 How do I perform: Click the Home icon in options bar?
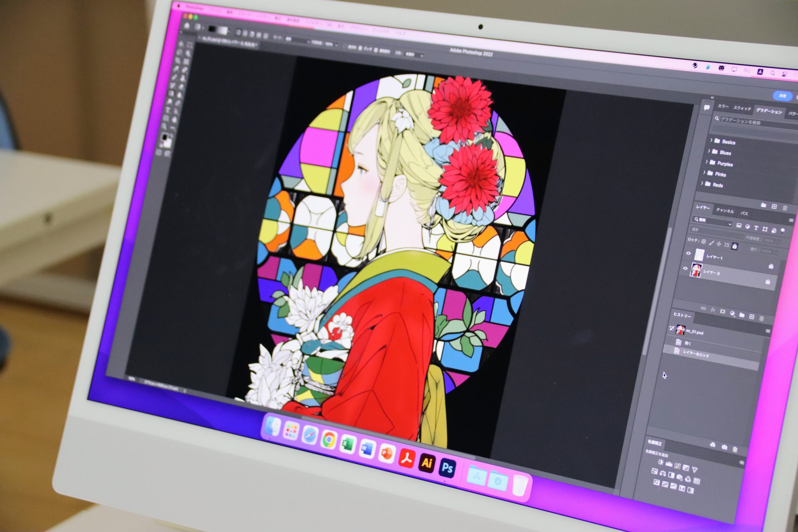[x=187, y=26]
